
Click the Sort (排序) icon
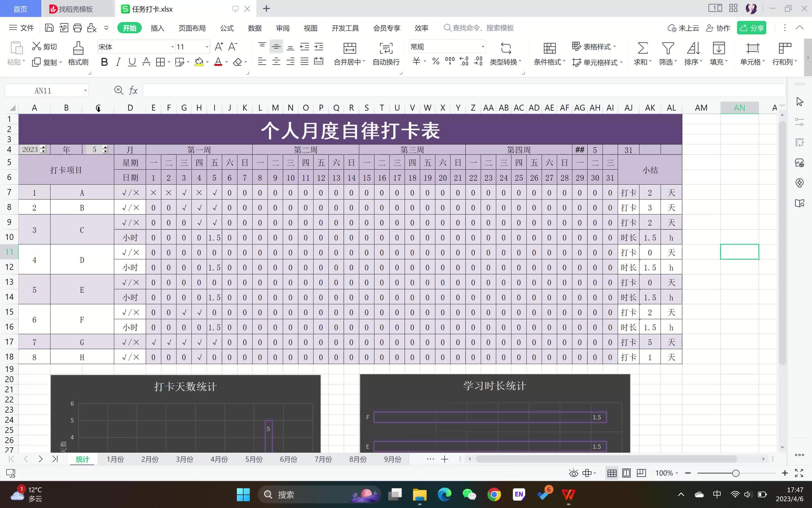coord(693,48)
